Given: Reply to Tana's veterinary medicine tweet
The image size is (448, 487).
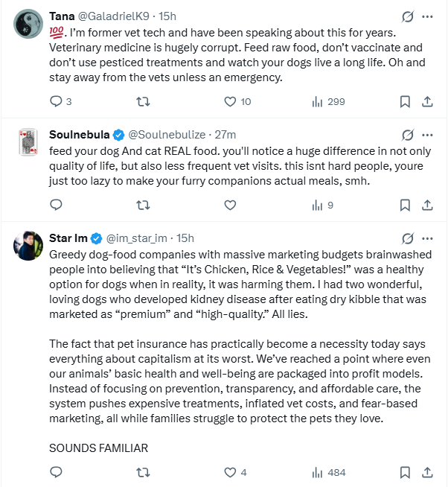Looking at the screenshot, I should pyautogui.click(x=57, y=101).
